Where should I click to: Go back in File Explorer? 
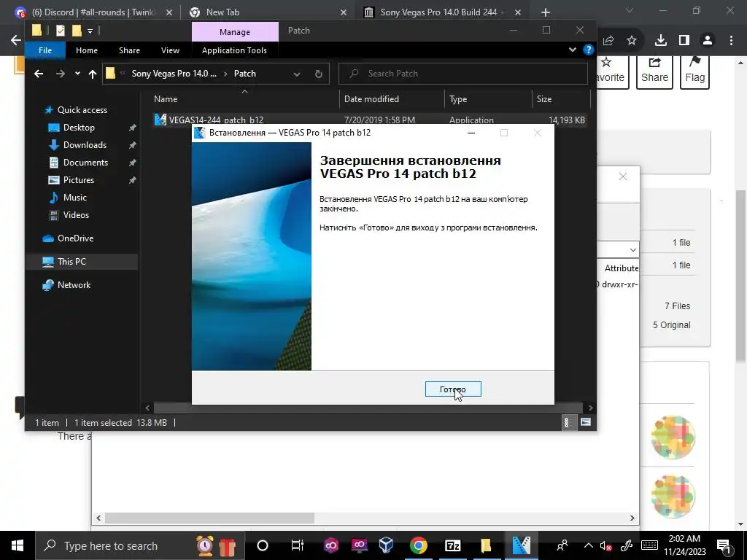pos(39,74)
